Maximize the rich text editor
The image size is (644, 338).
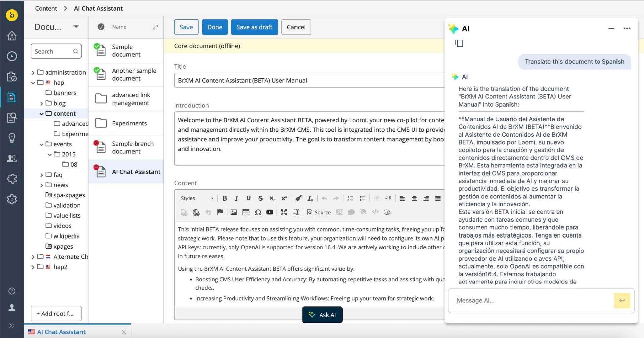[x=284, y=212]
